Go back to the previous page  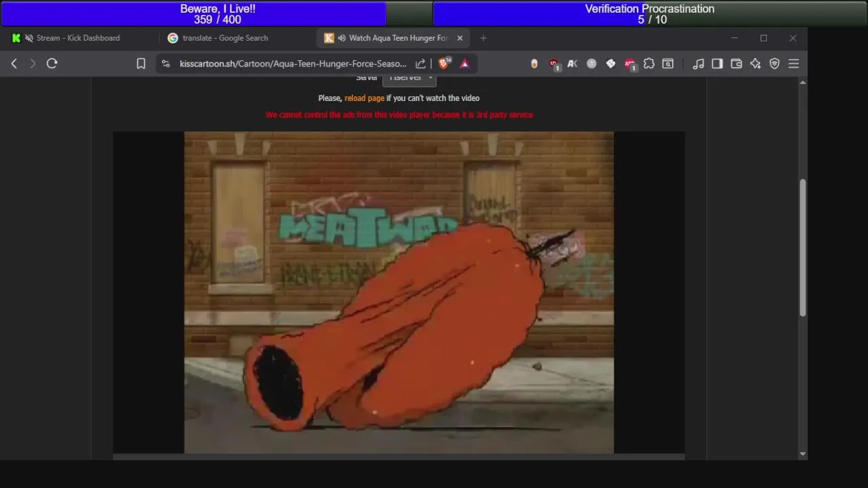pyautogui.click(x=14, y=64)
